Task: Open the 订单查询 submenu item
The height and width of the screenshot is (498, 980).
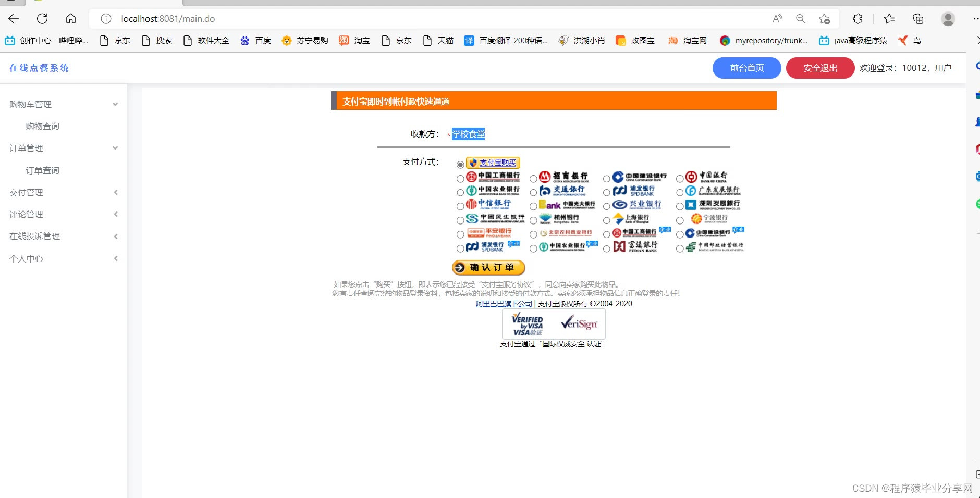Action: pyautogui.click(x=43, y=170)
